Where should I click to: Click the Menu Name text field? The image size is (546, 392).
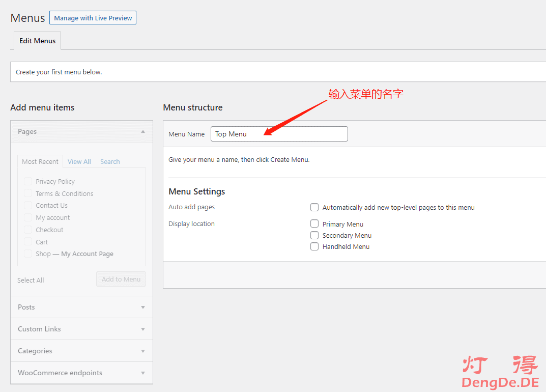coord(279,134)
